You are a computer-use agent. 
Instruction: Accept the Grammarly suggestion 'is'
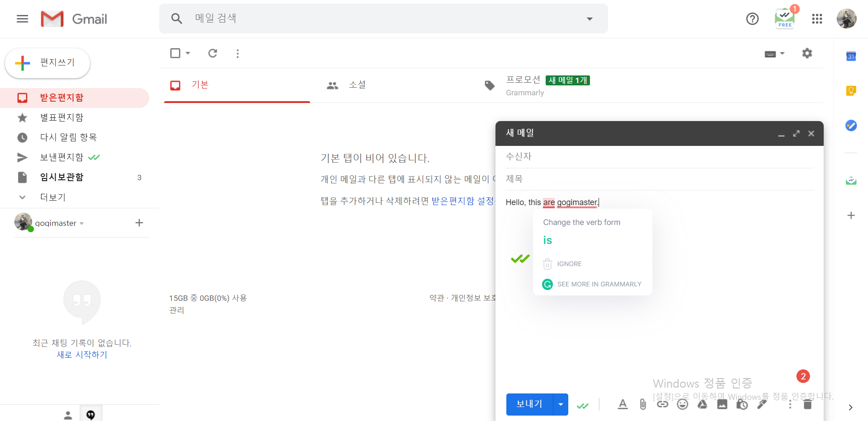tap(547, 240)
